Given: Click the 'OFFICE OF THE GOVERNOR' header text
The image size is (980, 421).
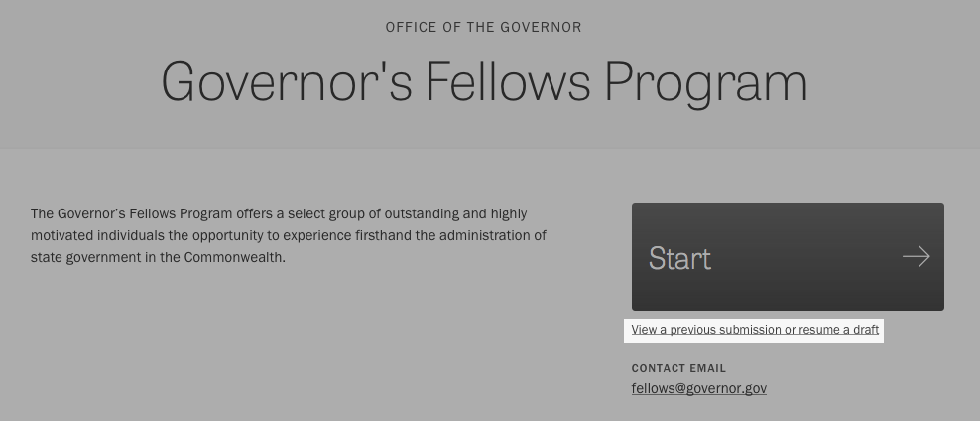Looking at the screenshot, I should pos(484,28).
